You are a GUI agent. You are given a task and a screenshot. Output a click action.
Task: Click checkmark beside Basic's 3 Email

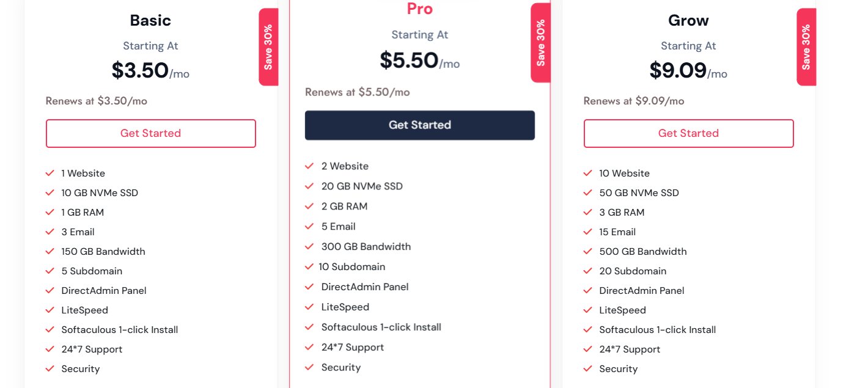[x=50, y=232]
